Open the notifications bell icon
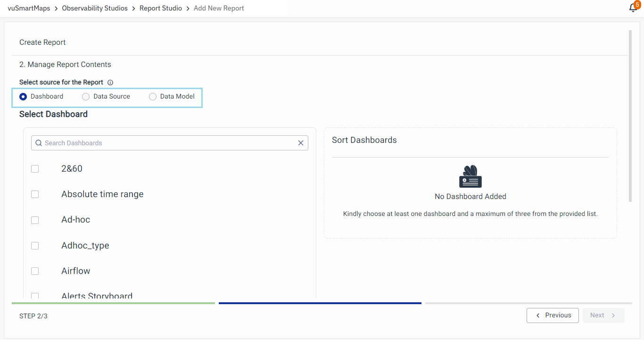 633,8
